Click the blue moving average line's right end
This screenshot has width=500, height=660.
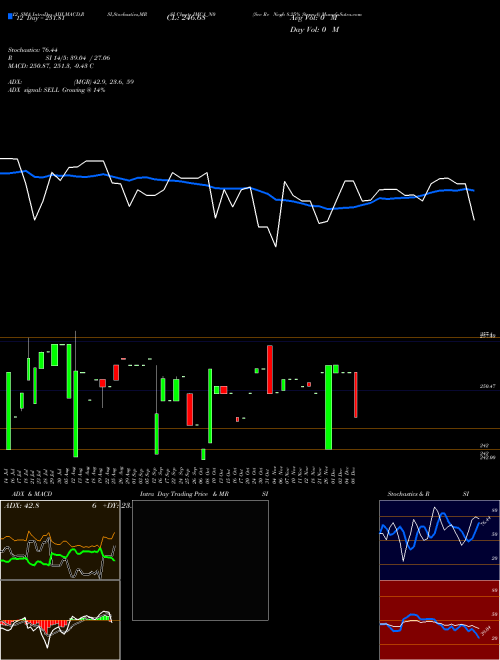pos(473,190)
